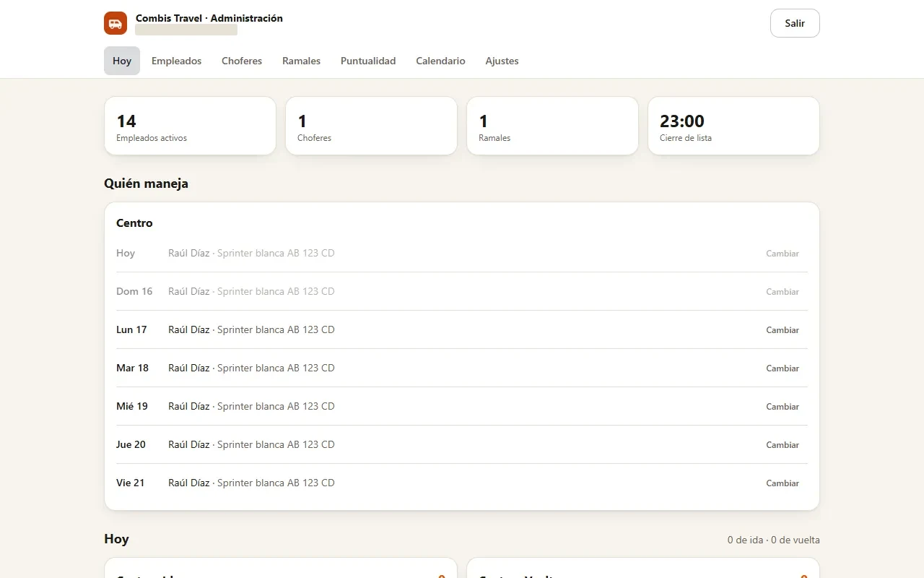The height and width of the screenshot is (578, 924).
Task: Click Cambiar on the Jue 20 row
Action: click(783, 445)
